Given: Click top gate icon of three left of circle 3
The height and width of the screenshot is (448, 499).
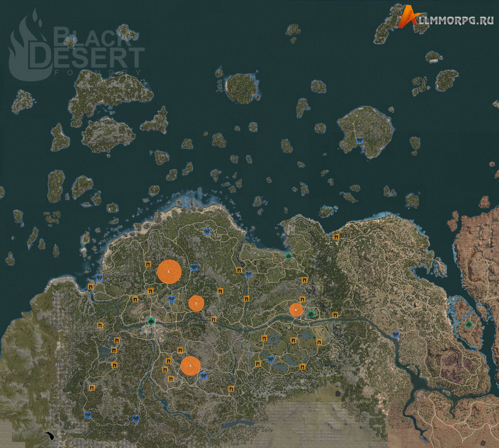Looking at the screenshot, I should tap(168, 361).
